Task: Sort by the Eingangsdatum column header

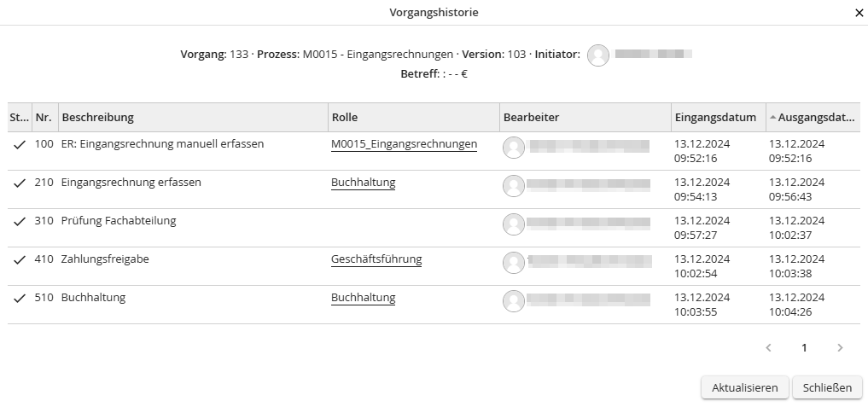Action: (x=719, y=118)
